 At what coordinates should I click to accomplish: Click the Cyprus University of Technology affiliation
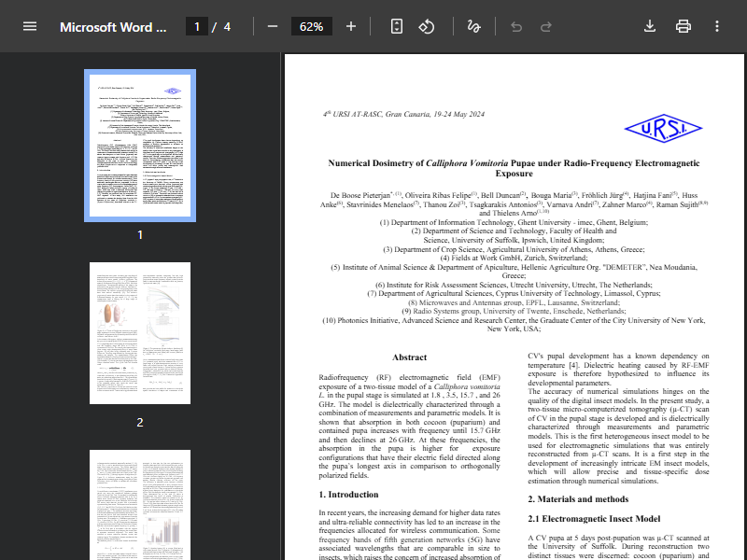514,294
